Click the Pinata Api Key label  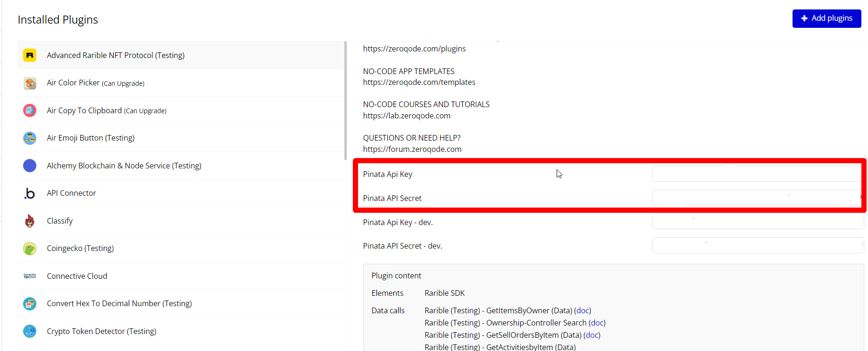(387, 174)
